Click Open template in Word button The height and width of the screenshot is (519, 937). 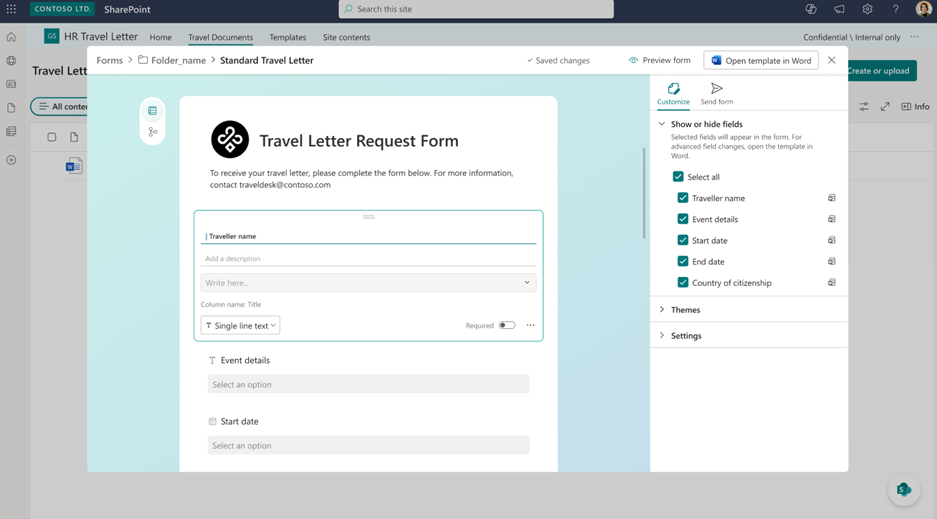tap(761, 60)
